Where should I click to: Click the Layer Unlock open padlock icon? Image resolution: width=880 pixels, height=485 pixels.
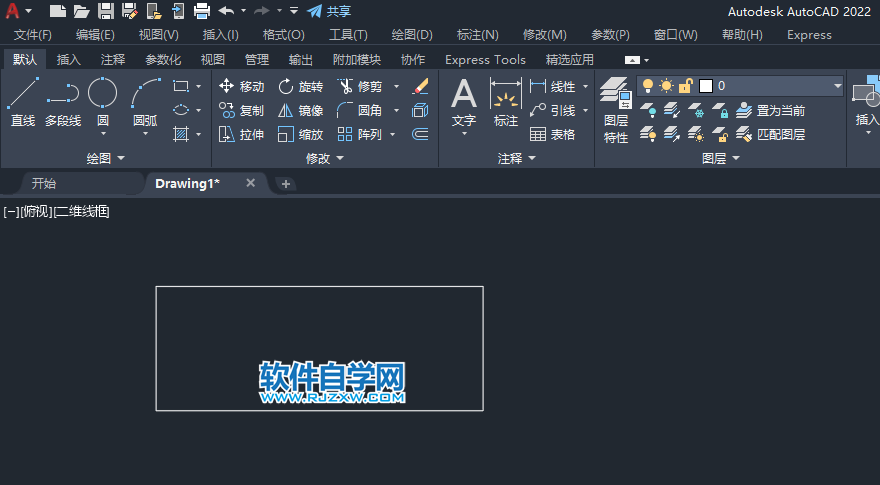click(720, 134)
